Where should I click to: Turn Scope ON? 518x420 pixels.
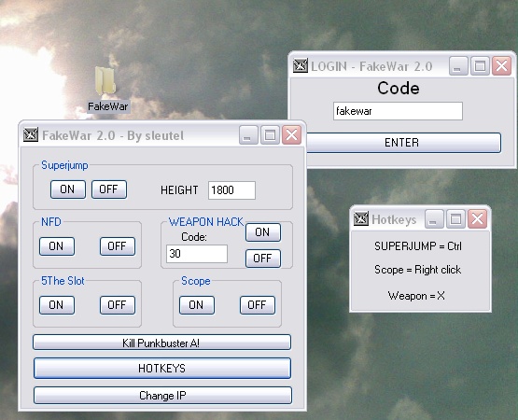[197, 305]
